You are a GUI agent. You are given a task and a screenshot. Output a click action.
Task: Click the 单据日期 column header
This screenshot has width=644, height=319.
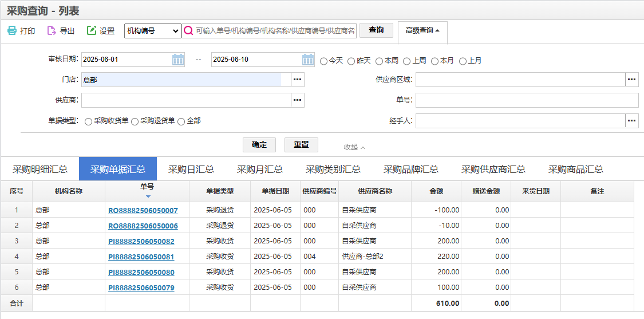[275, 191]
